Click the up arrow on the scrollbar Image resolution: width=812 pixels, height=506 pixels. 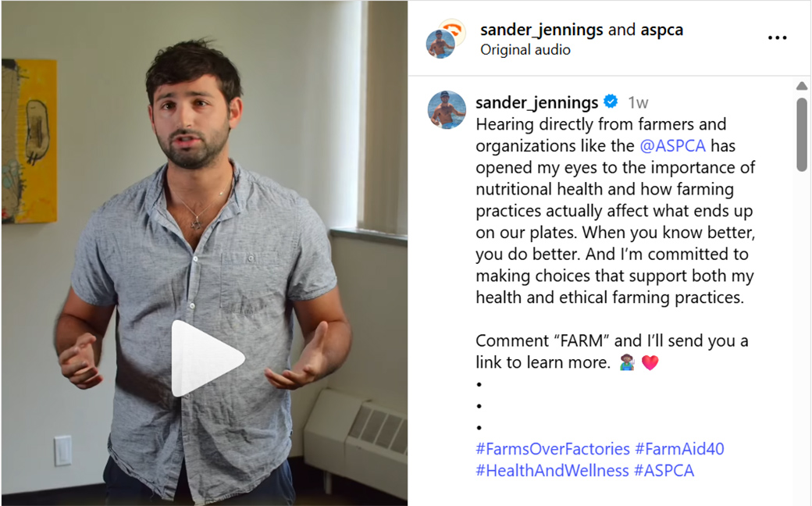pyautogui.click(x=803, y=84)
